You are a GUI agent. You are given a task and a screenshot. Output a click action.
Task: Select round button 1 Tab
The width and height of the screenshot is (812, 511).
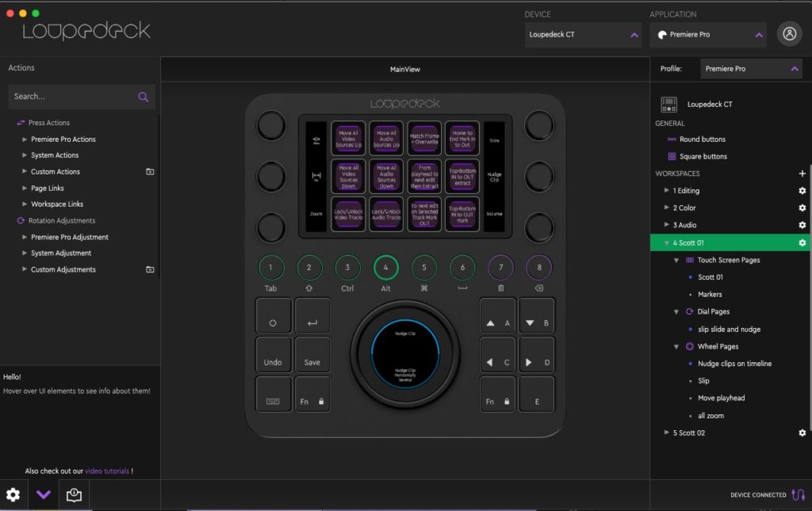coord(271,268)
